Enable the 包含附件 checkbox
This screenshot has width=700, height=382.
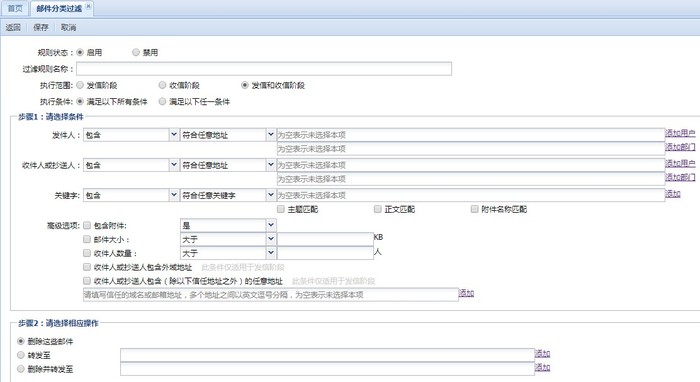click(87, 225)
